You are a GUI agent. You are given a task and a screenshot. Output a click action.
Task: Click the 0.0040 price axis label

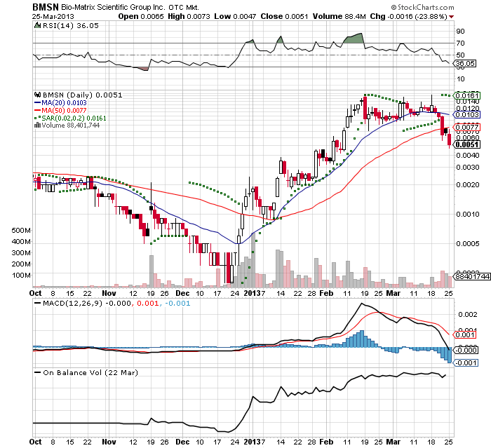pyautogui.click(x=468, y=155)
